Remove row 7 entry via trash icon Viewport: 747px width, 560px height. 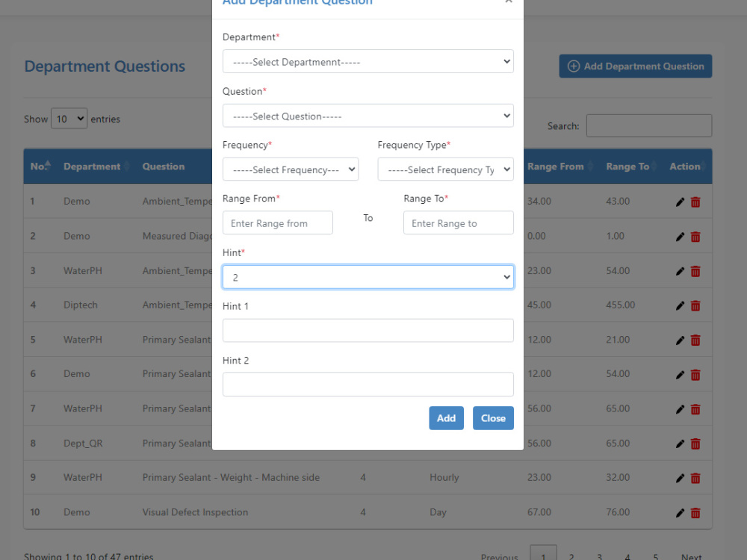[x=695, y=409]
